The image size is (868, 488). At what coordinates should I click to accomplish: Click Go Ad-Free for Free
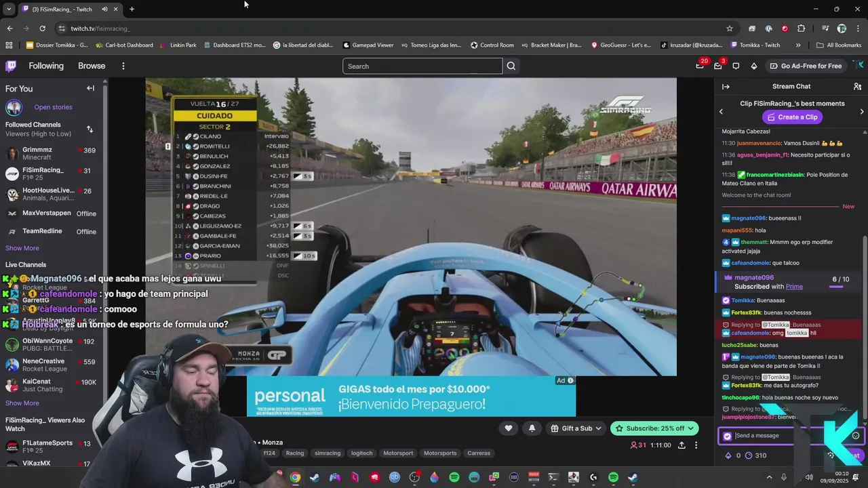(806, 66)
